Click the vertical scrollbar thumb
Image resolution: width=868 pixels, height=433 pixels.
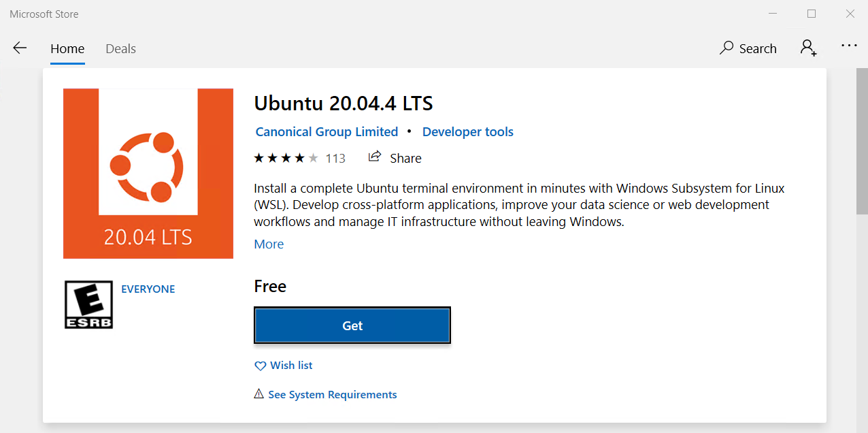tap(862, 142)
